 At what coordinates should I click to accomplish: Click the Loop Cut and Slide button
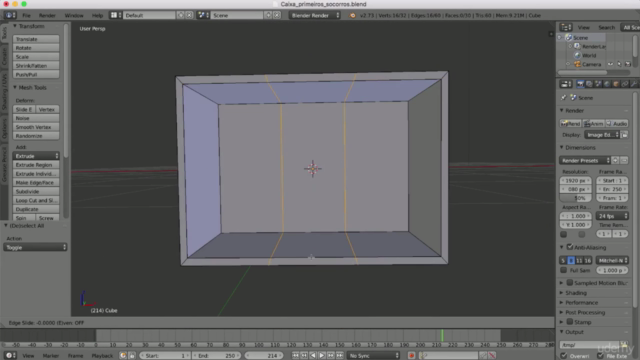(36, 200)
